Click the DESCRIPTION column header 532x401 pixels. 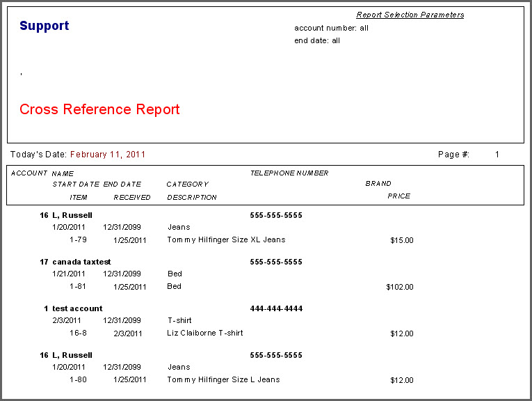pyautogui.click(x=192, y=197)
